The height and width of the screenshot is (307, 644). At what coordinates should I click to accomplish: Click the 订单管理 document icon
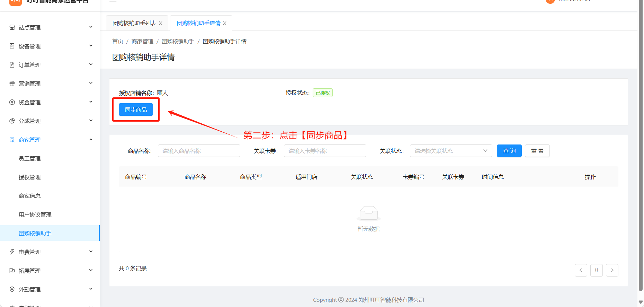coord(12,65)
